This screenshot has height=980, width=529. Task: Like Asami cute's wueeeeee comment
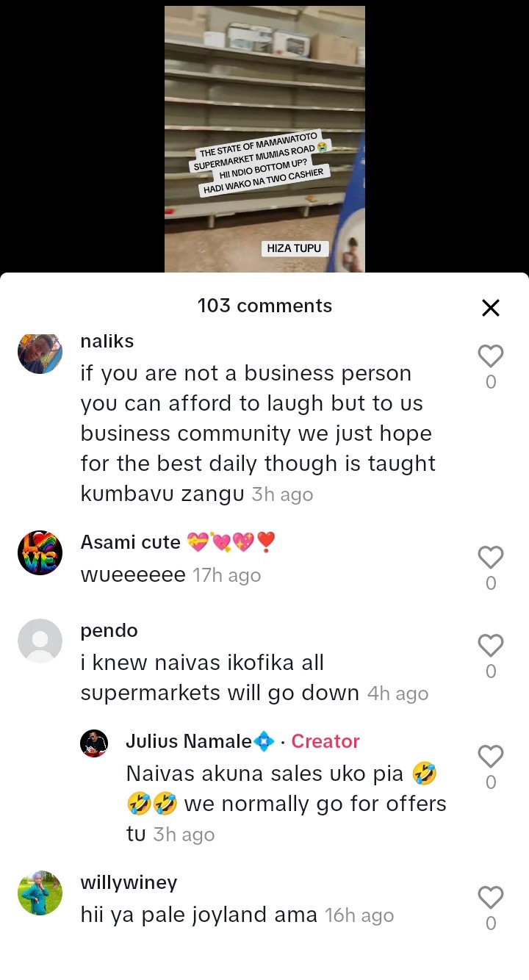coord(491,558)
